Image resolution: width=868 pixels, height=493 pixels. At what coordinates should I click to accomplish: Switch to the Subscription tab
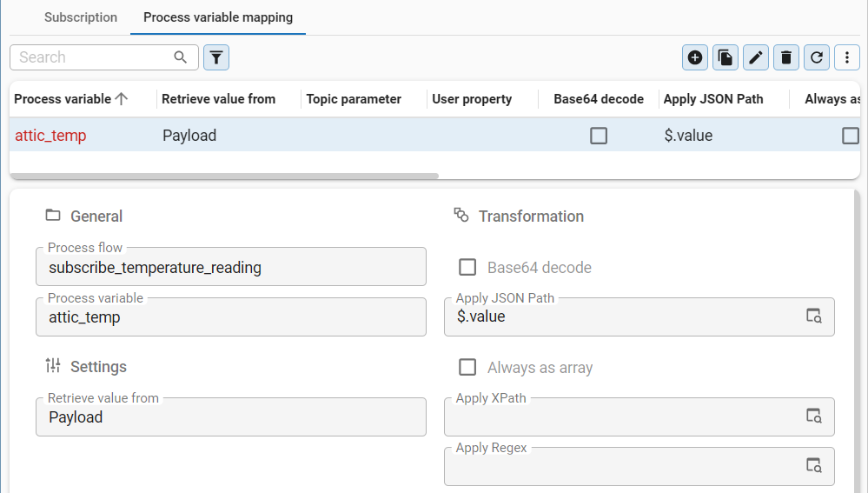[81, 17]
